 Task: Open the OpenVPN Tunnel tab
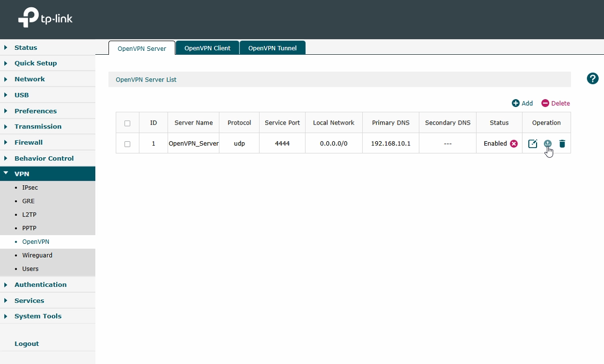272,48
